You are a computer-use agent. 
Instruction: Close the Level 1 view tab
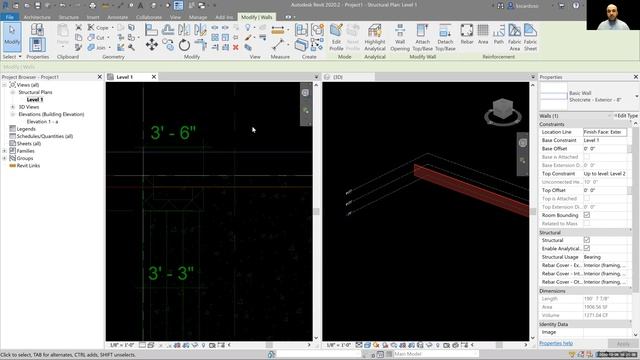(154, 77)
